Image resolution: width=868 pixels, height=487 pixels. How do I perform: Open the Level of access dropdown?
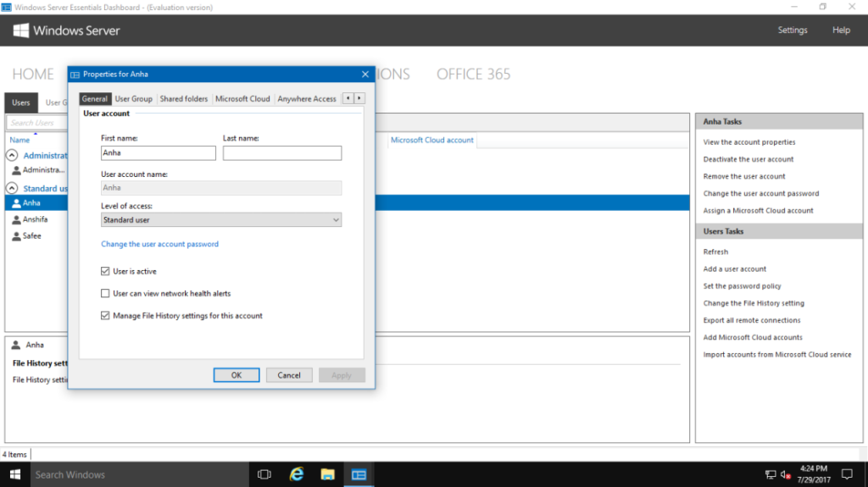pyautogui.click(x=221, y=219)
